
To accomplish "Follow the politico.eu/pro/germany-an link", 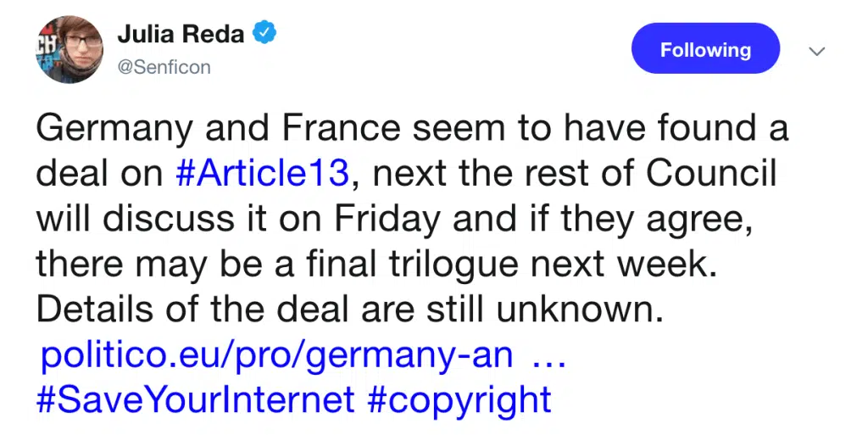I will point(277,356).
